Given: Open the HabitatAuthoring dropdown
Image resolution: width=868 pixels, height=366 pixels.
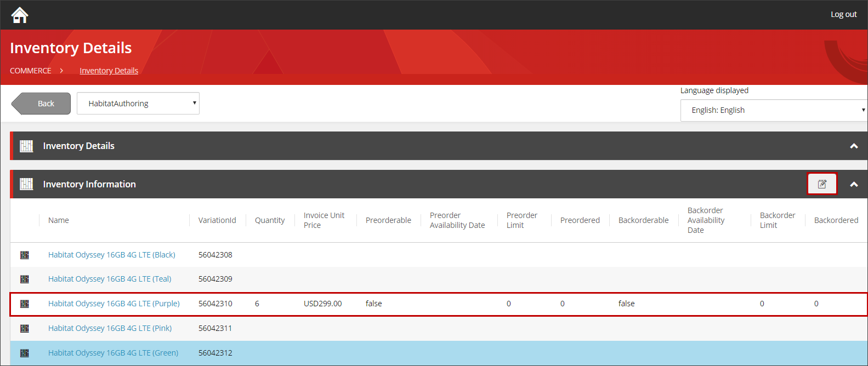Looking at the screenshot, I should pyautogui.click(x=138, y=104).
